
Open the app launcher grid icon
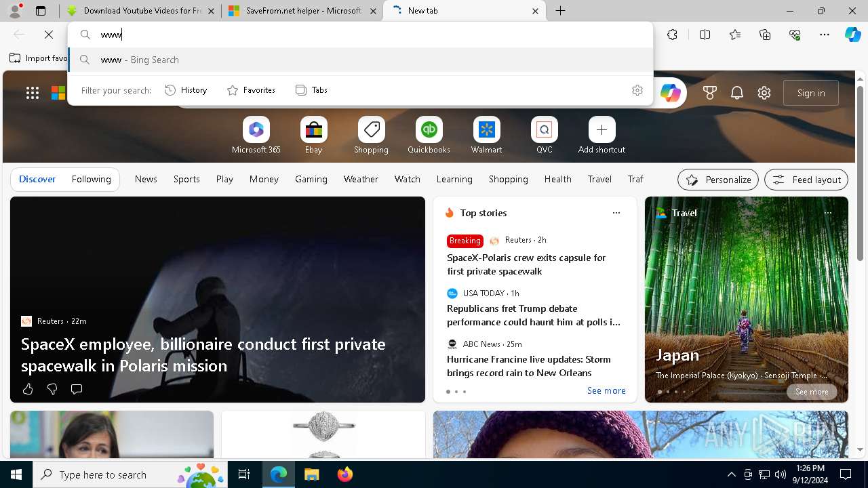pos(33,93)
